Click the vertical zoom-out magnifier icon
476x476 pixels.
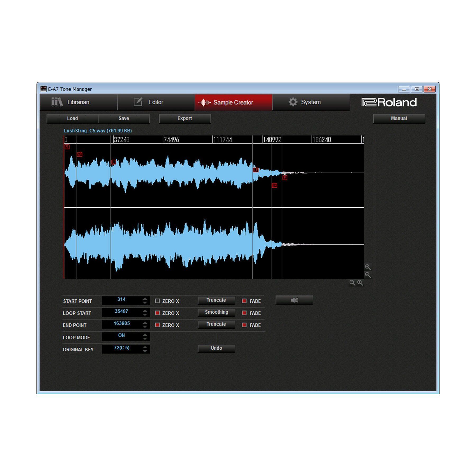[x=368, y=275]
